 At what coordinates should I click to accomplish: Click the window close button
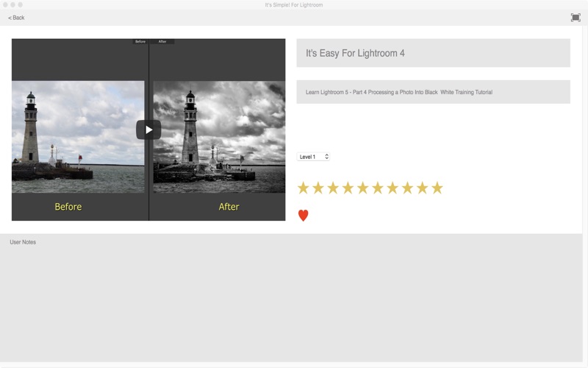pyautogui.click(x=5, y=5)
